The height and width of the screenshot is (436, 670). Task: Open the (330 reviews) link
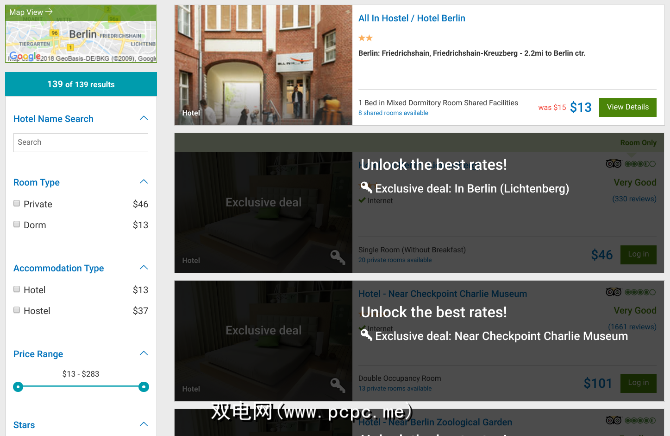click(x=634, y=199)
